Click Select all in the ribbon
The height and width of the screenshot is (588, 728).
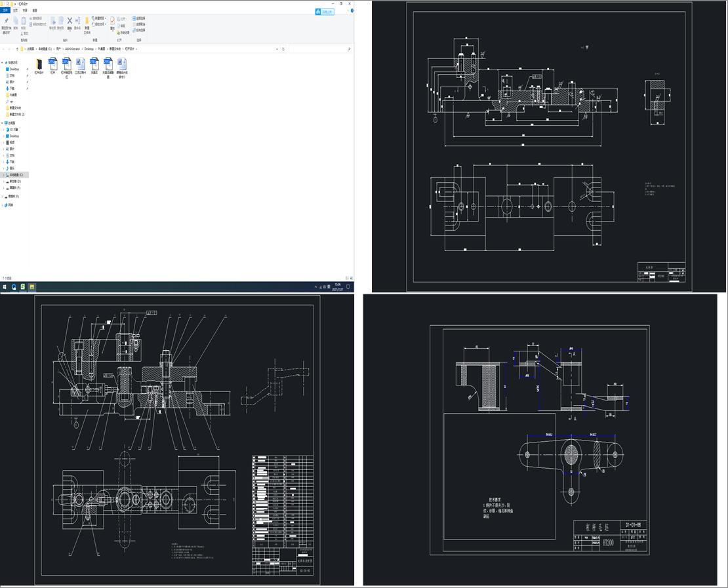[x=139, y=18]
